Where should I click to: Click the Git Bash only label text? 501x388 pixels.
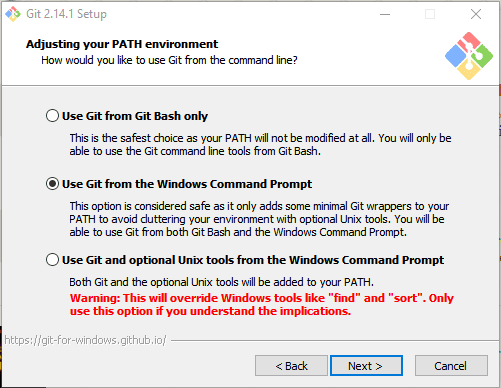pos(135,116)
